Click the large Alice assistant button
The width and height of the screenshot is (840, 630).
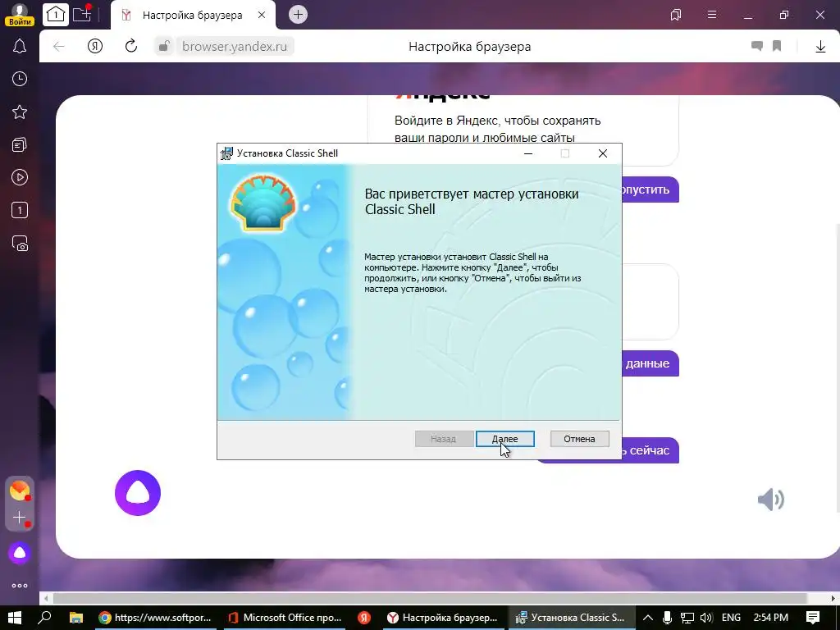(x=138, y=493)
